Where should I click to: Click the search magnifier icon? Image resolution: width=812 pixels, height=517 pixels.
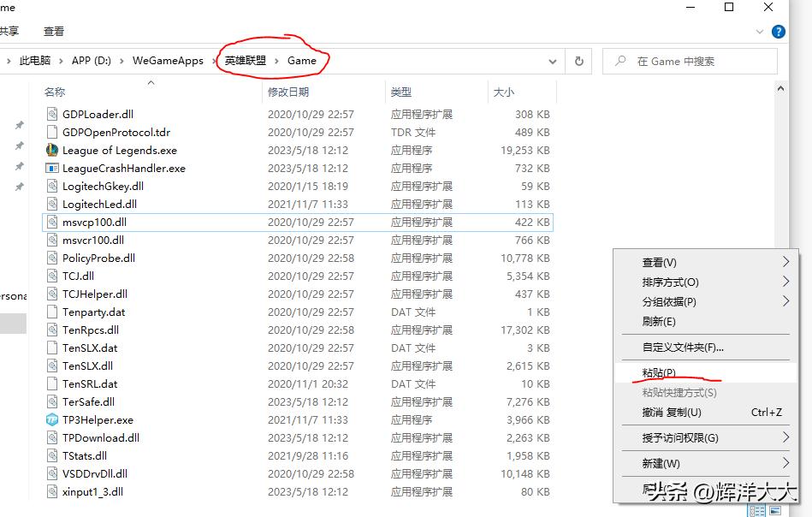point(619,61)
